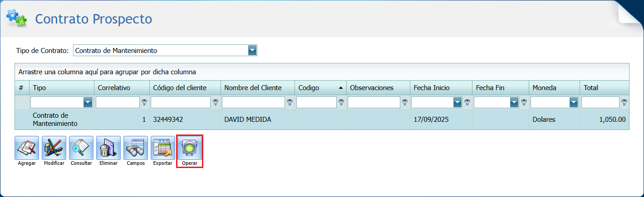Image resolution: width=644 pixels, height=197 pixels.
Task: Open the Campos binoculars icon
Action: (136, 148)
